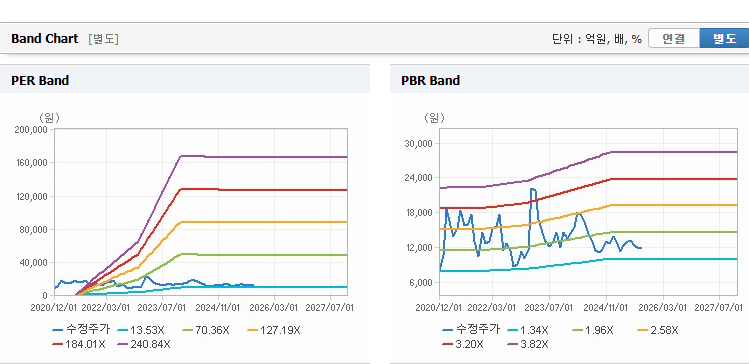Click the 160,000 y-axis label
Viewport: 749px width, 364px height.
coord(32,163)
